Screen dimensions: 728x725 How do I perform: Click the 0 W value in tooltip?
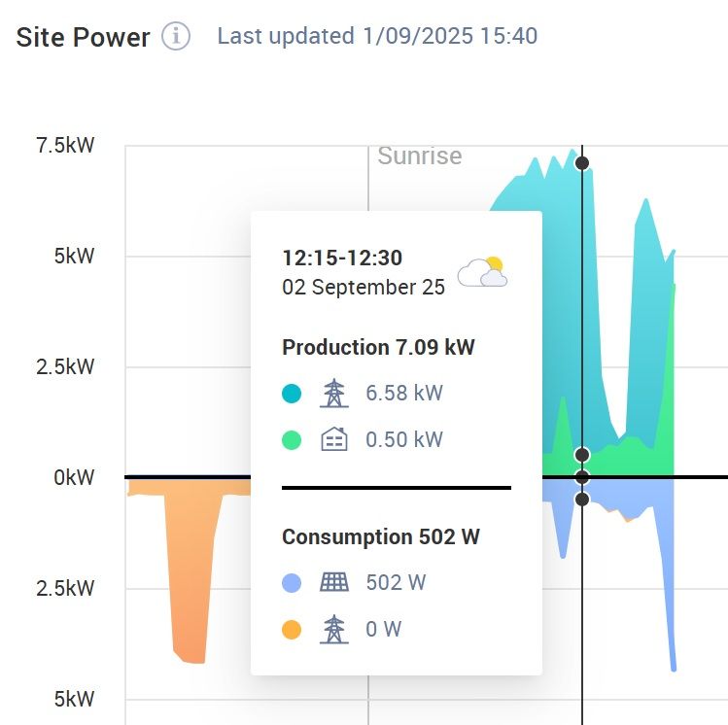pos(384,630)
